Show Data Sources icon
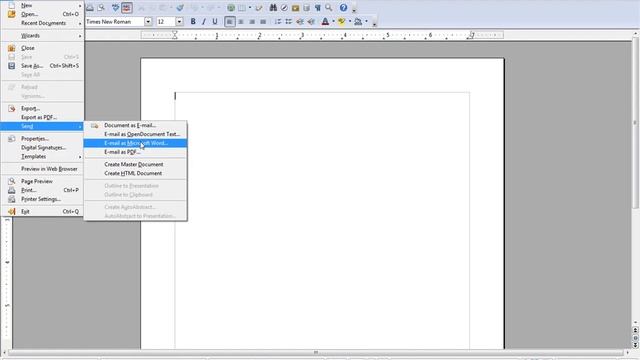Screen dimensions: 640x360 [307, 8]
